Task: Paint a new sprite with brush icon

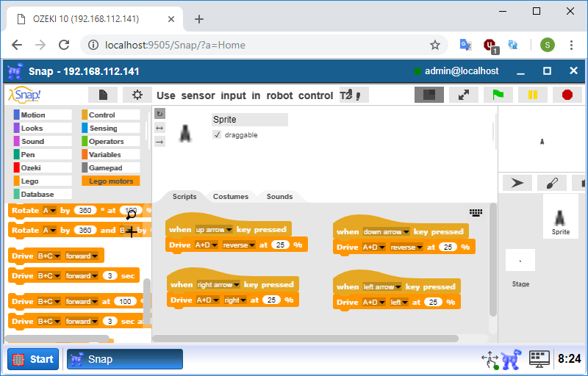Action: (552, 183)
